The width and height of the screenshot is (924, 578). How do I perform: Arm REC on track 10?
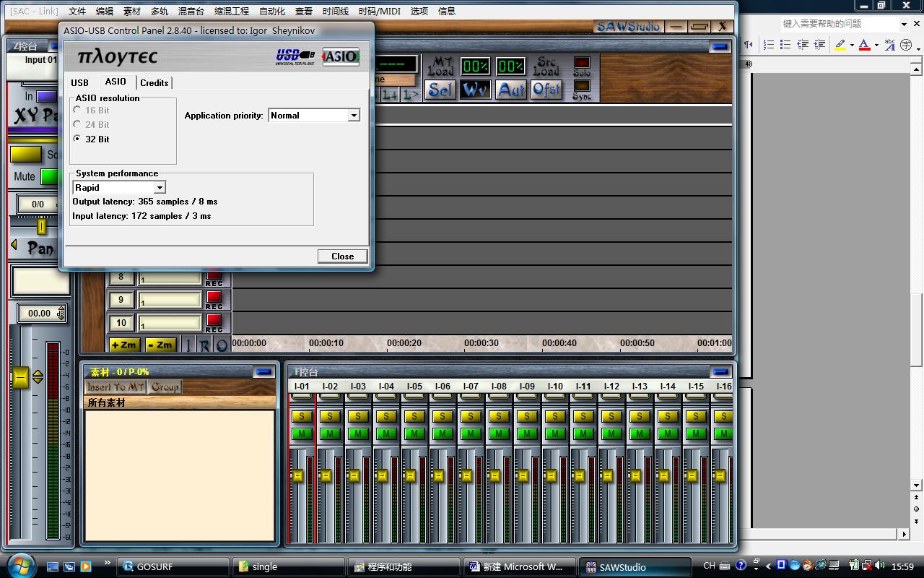(214, 320)
